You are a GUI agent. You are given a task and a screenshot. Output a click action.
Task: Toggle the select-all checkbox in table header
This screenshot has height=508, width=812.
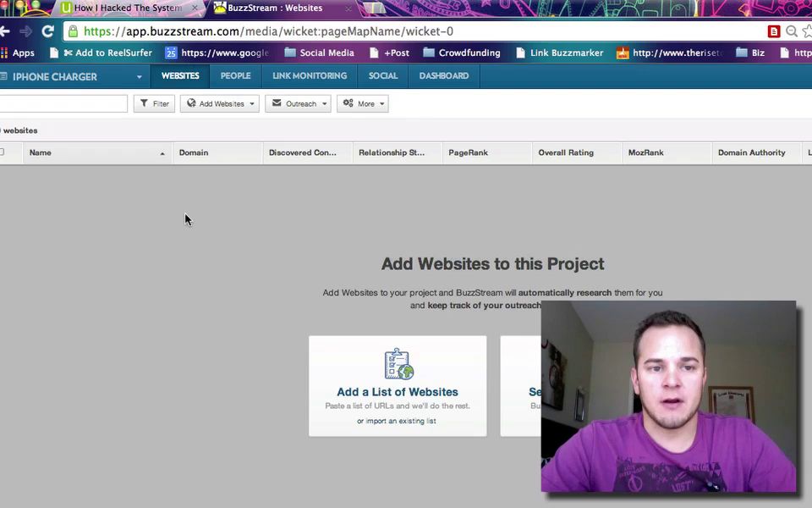click(2, 152)
